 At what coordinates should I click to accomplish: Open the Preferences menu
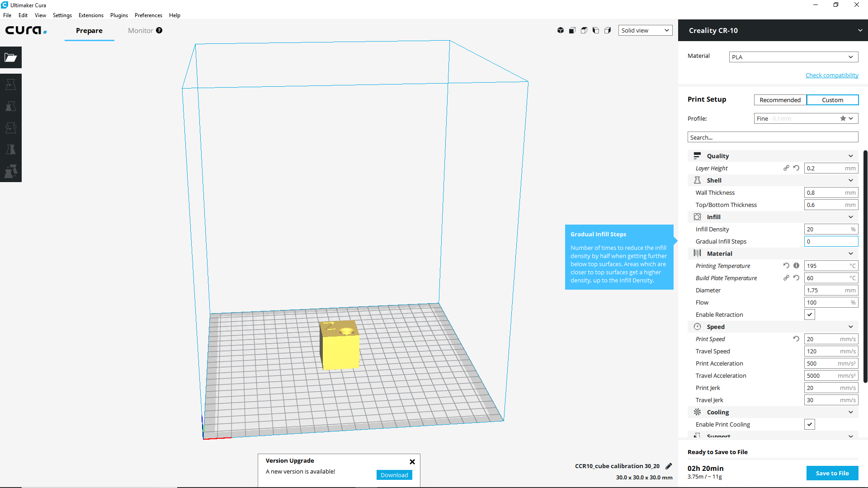click(x=148, y=15)
